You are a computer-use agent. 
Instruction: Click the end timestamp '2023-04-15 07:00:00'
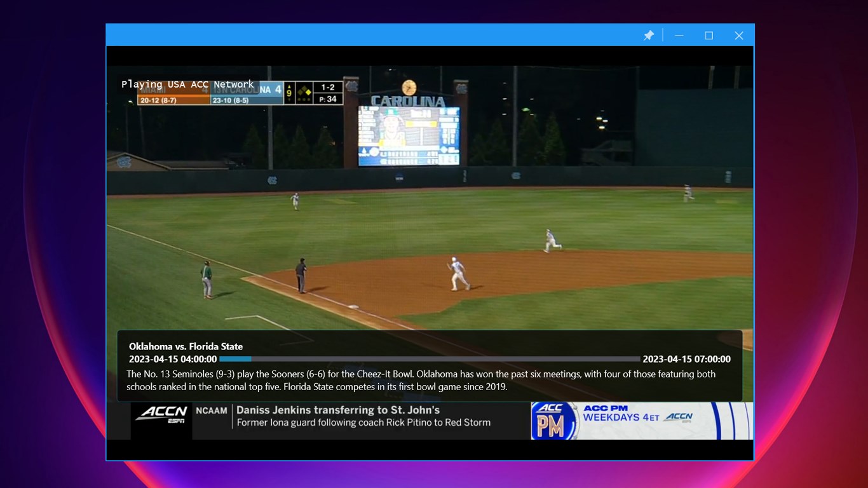(x=687, y=358)
